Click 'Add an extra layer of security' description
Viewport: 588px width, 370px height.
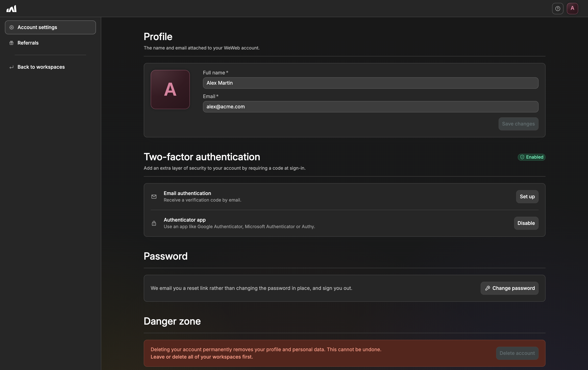(x=224, y=168)
